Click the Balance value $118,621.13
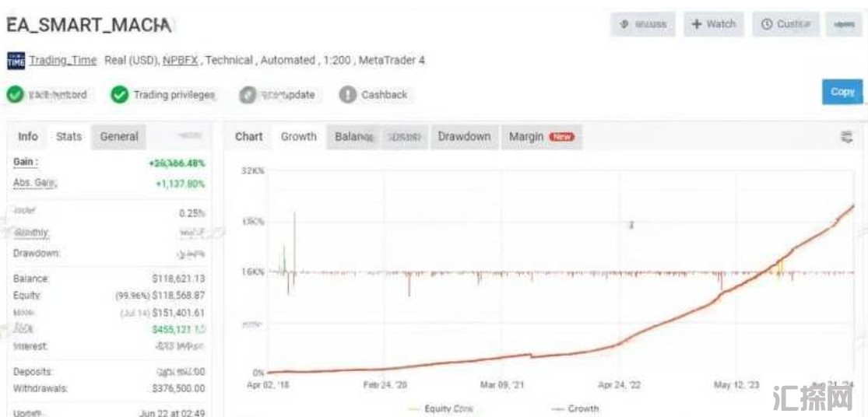The height and width of the screenshot is (417, 868). (178, 279)
